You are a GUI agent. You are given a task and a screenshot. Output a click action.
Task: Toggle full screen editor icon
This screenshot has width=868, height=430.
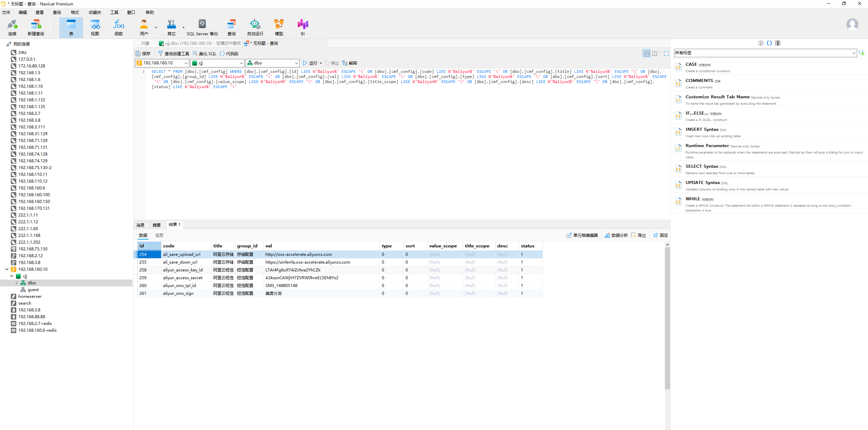point(666,54)
